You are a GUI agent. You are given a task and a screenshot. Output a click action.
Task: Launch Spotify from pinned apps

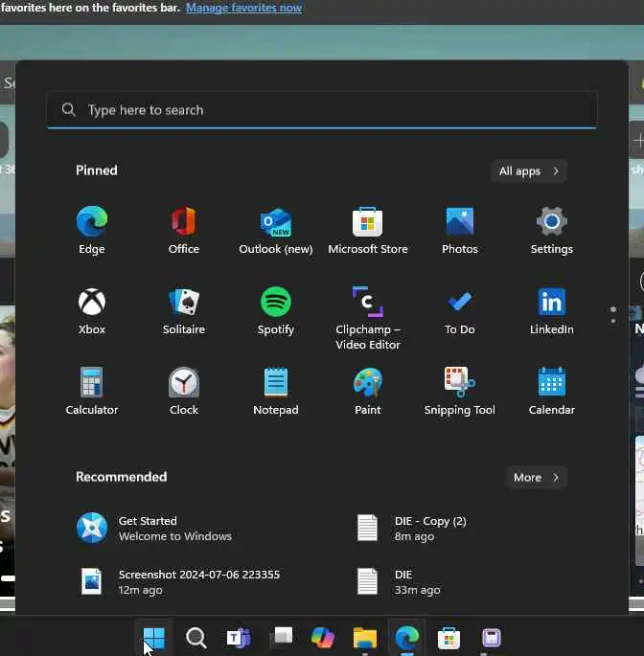click(276, 310)
